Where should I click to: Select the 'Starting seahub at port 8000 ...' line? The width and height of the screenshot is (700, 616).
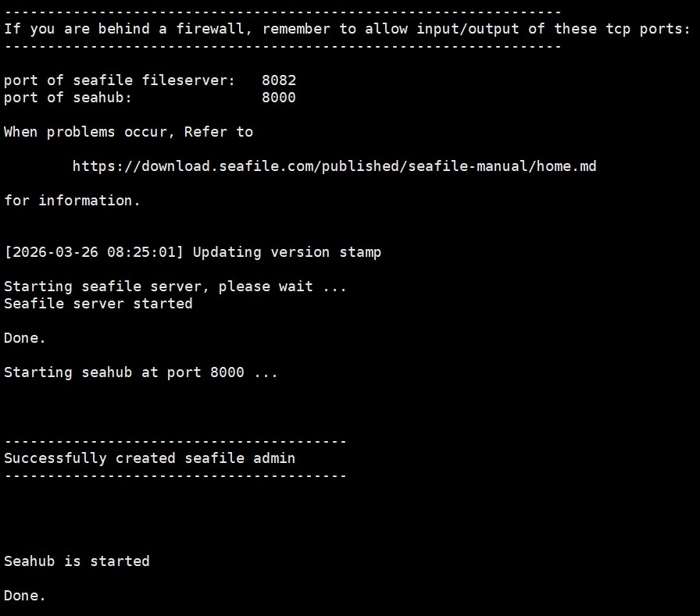tap(141, 372)
